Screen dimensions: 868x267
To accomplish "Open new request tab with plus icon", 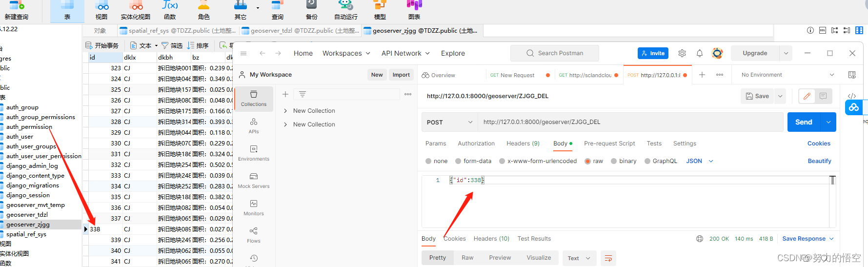I will coord(702,75).
